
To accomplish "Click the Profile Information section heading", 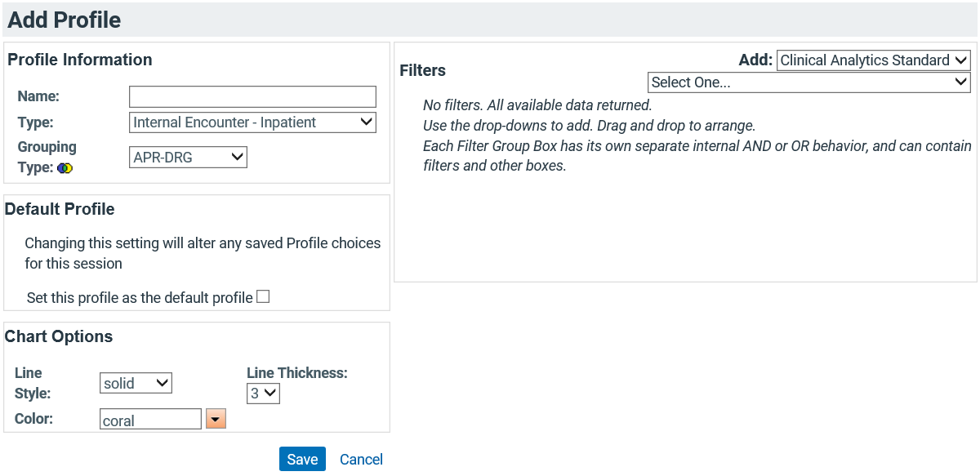I will pyautogui.click(x=80, y=60).
